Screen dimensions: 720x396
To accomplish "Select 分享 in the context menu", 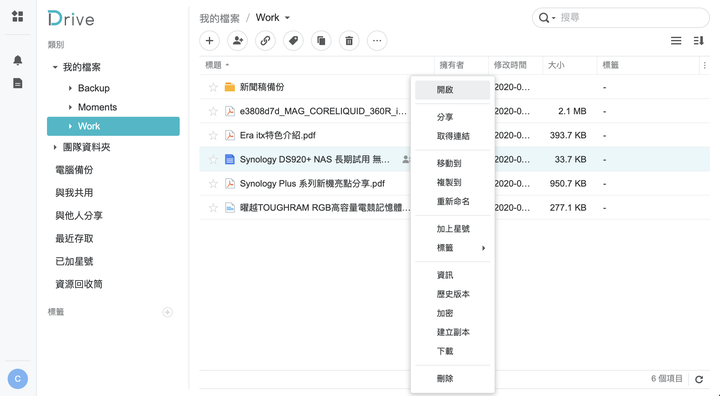I will [452, 117].
